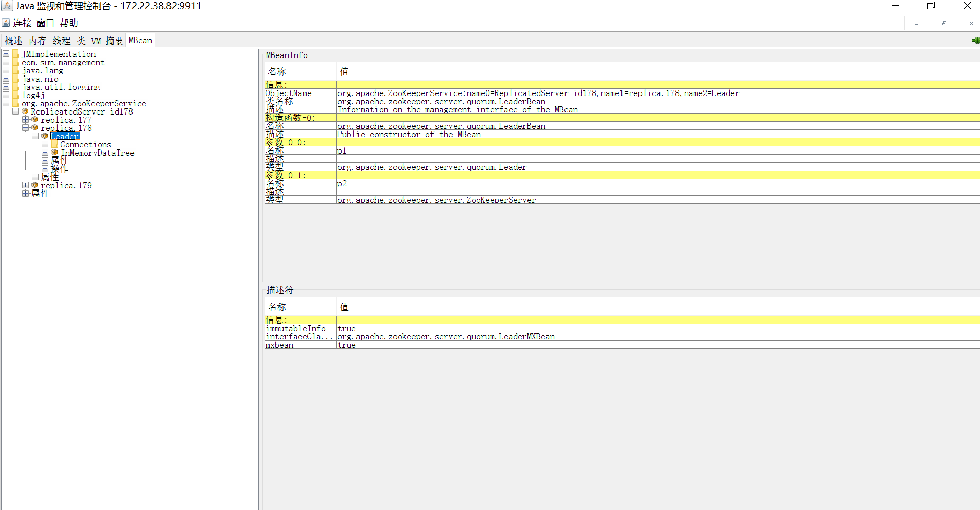Viewport: 980px width, 510px height.
Task: Switch to the 线程 tab
Action: pyautogui.click(x=62, y=41)
